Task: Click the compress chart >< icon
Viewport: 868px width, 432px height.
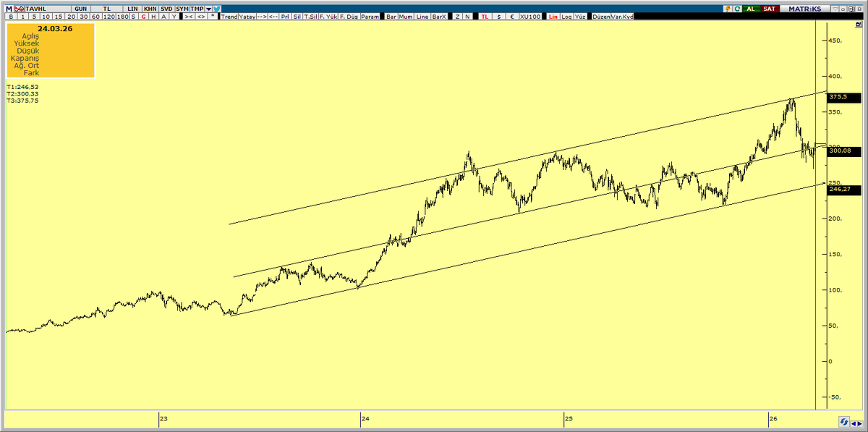Action: [x=188, y=16]
